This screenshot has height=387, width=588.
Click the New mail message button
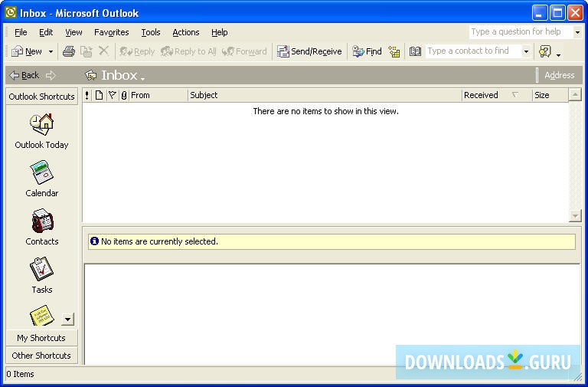26,51
